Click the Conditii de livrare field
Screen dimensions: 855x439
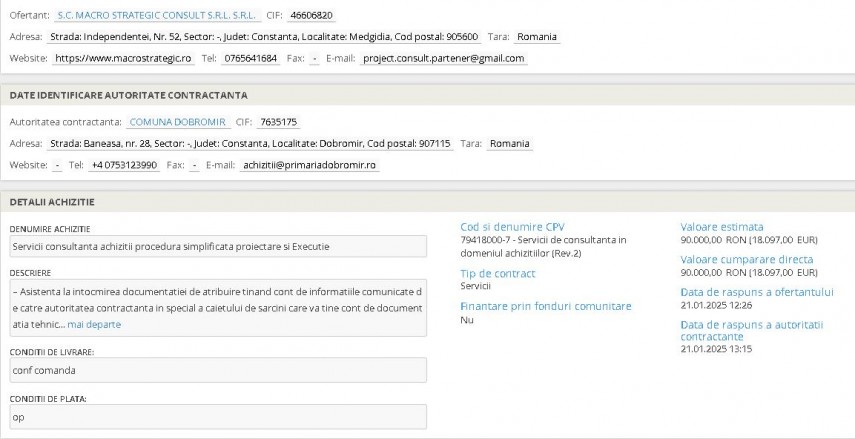(x=216, y=370)
